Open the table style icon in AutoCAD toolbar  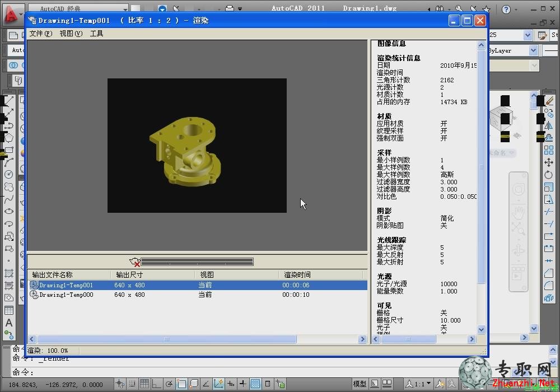[x=542, y=35]
